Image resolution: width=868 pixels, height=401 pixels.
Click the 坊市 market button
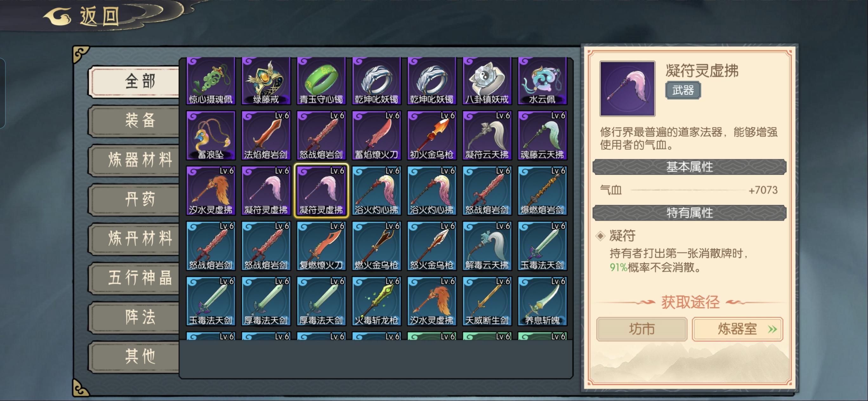(641, 329)
